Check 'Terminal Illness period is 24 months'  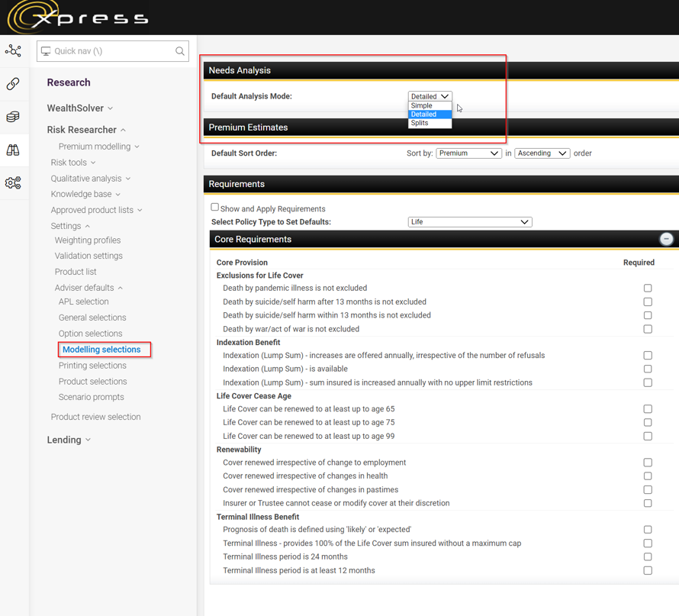pos(648,557)
